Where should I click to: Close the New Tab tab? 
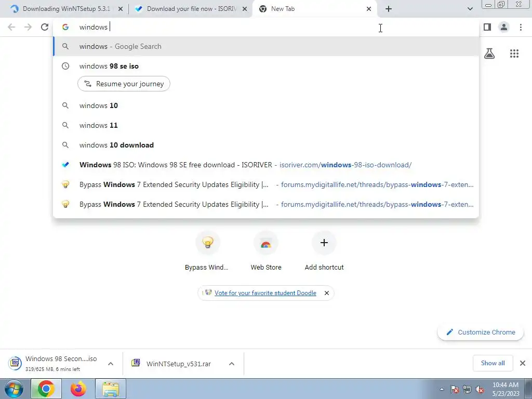[369, 9]
